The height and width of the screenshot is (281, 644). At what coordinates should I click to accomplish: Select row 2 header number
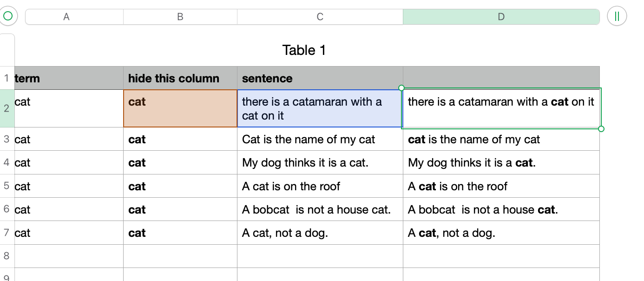7,108
